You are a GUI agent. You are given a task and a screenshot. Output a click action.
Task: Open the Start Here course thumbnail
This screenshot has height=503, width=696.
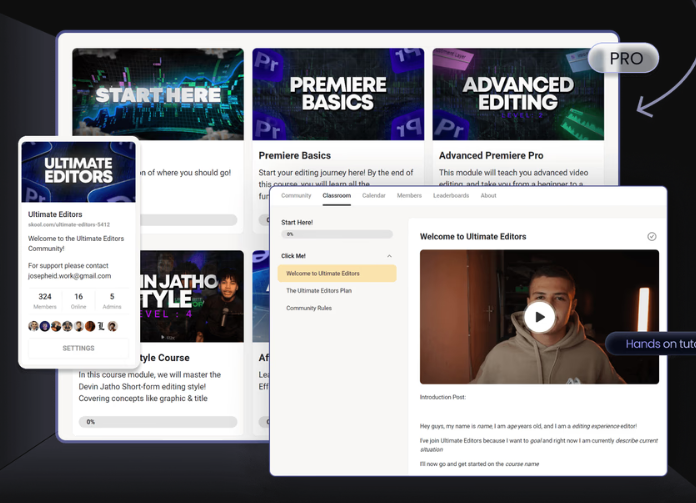158,94
